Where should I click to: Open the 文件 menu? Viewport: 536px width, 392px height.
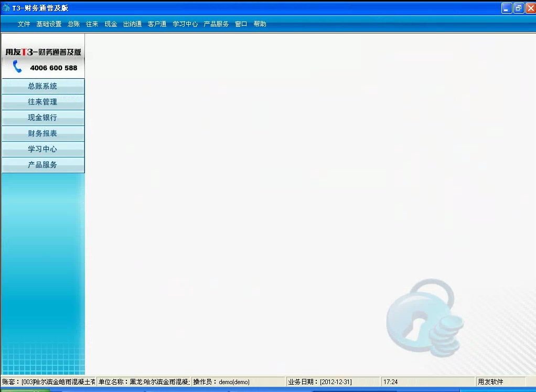pos(24,24)
